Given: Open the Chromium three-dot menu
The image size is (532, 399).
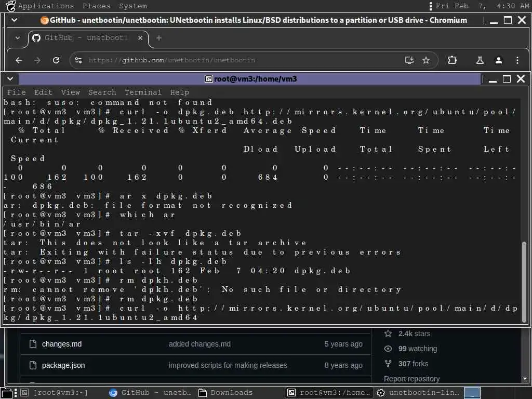Looking at the screenshot, I should (517, 60).
